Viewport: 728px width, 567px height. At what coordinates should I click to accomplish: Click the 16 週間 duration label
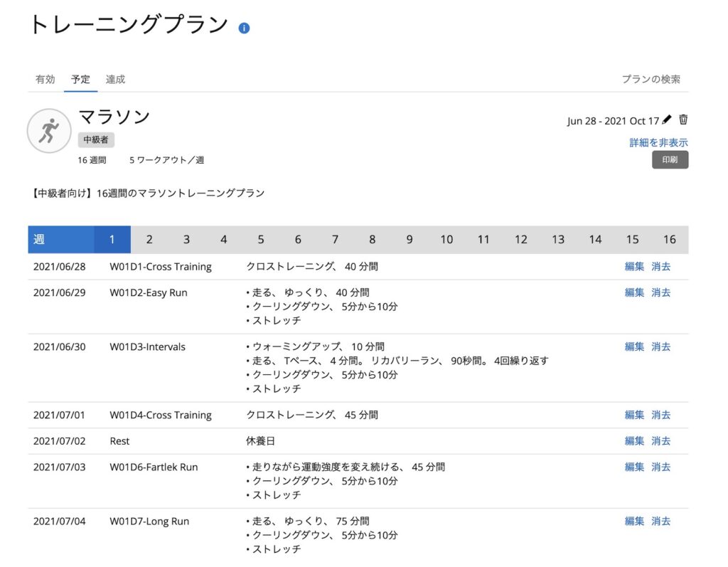tap(92, 160)
